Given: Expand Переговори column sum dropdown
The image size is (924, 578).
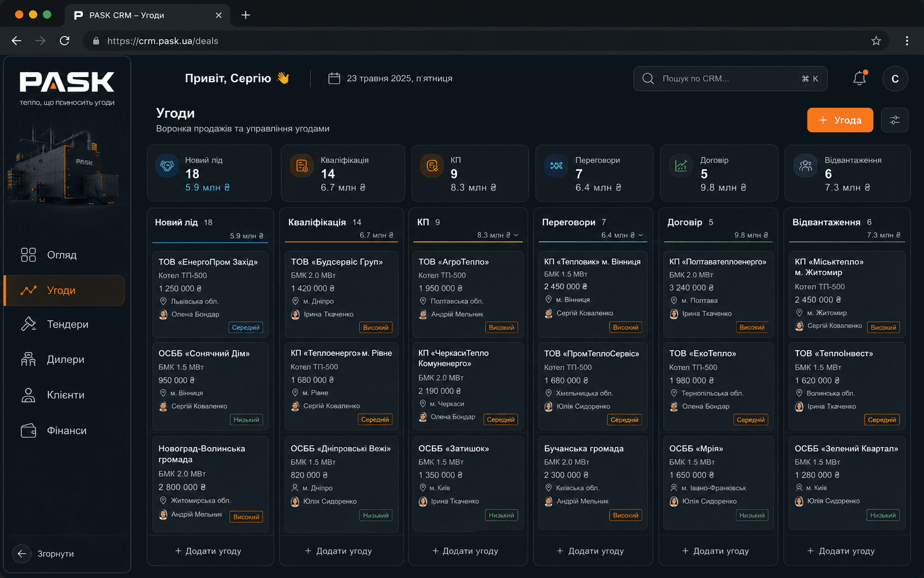Looking at the screenshot, I should click(x=641, y=235).
